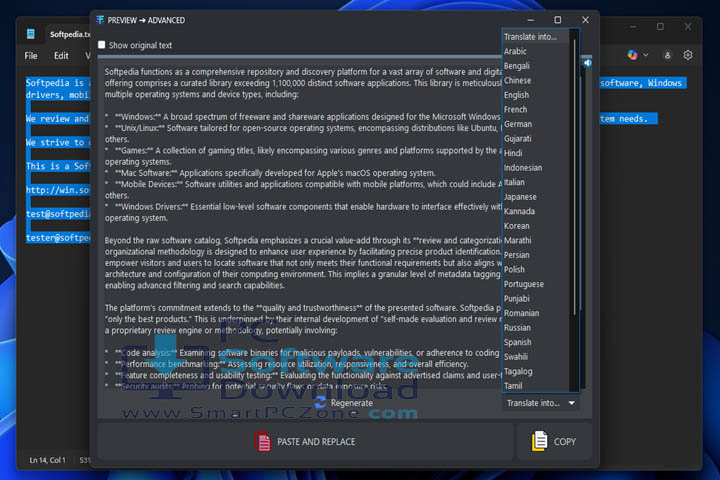Screen dimensions: 720x480
Task: Click the account profile icon in Notepad
Action: [x=667, y=56]
